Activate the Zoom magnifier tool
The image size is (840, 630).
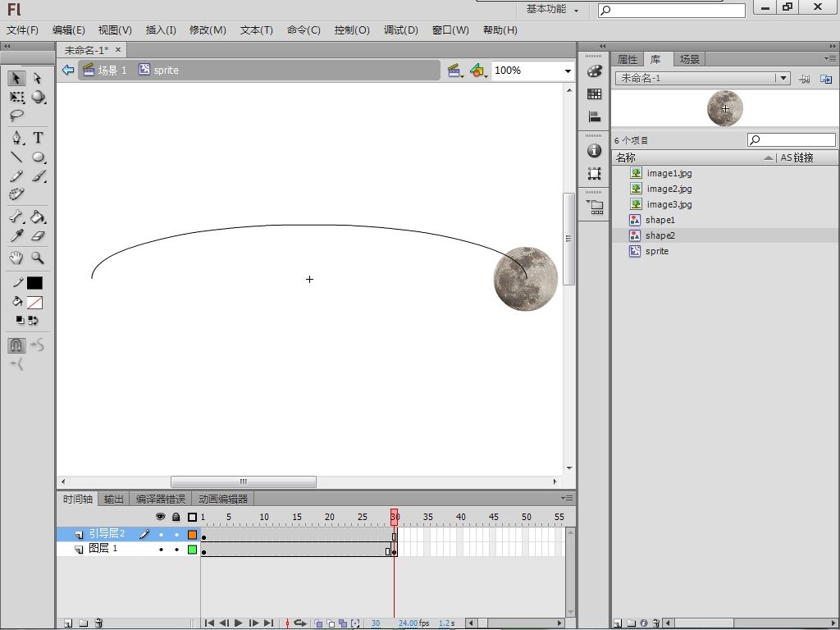(x=38, y=258)
